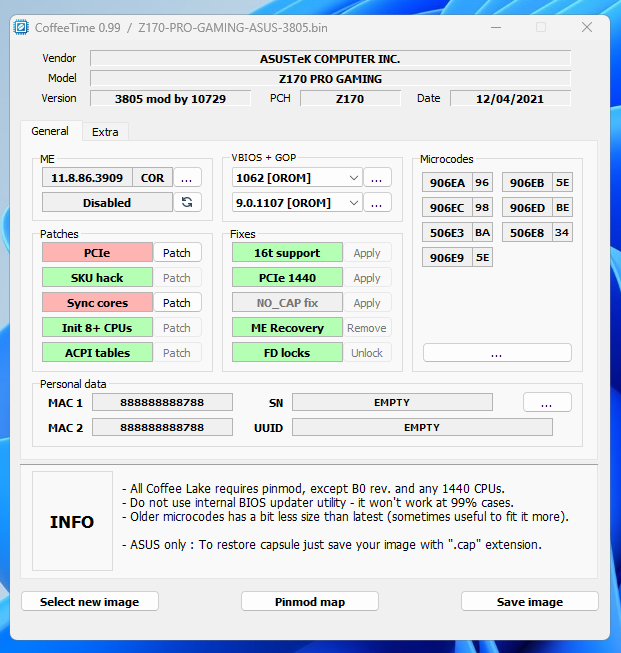Click the greyed NO_CAP fix status box
The width and height of the screenshot is (621, 653).
pos(287,303)
